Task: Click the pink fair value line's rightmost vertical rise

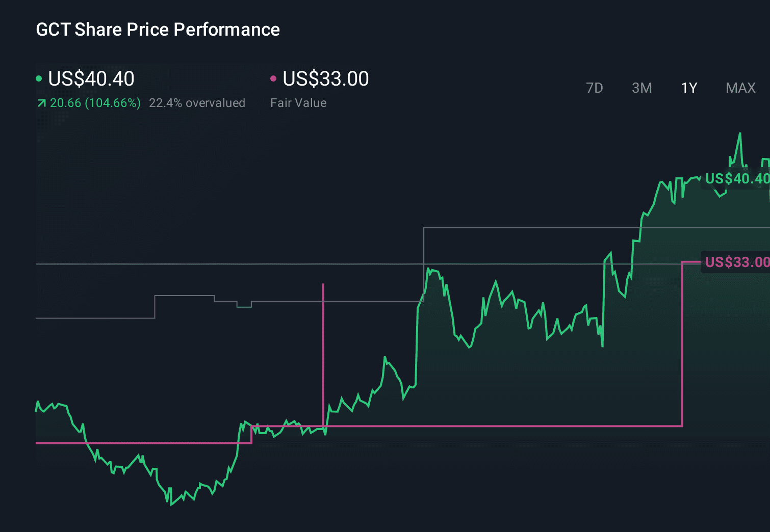Action: (x=682, y=344)
